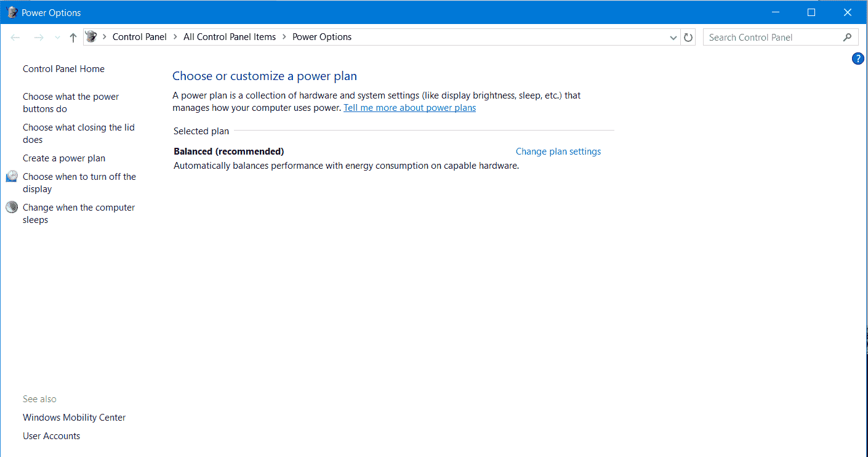Open Change when the computer sleeps

point(79,214)
